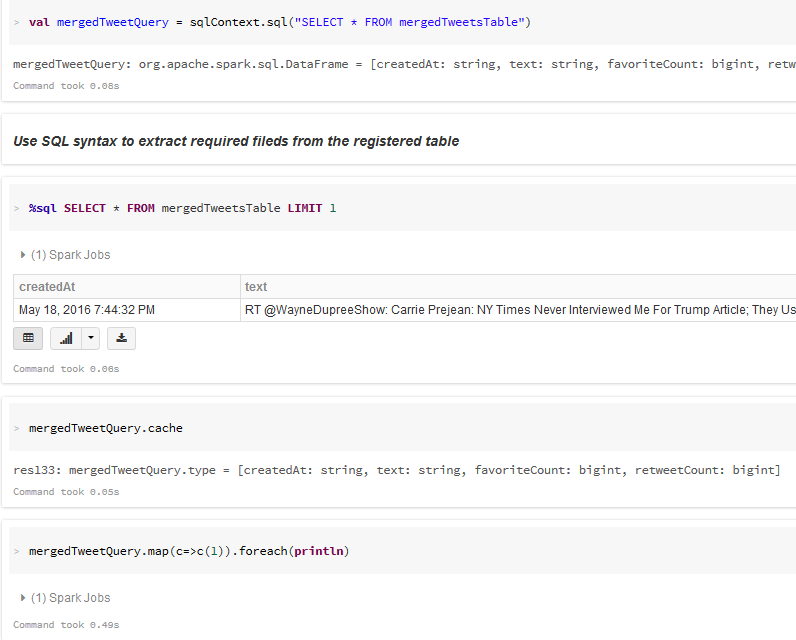
Task: Click the prompt arrow of the %sql cell
Action: (x=17, y=209)
